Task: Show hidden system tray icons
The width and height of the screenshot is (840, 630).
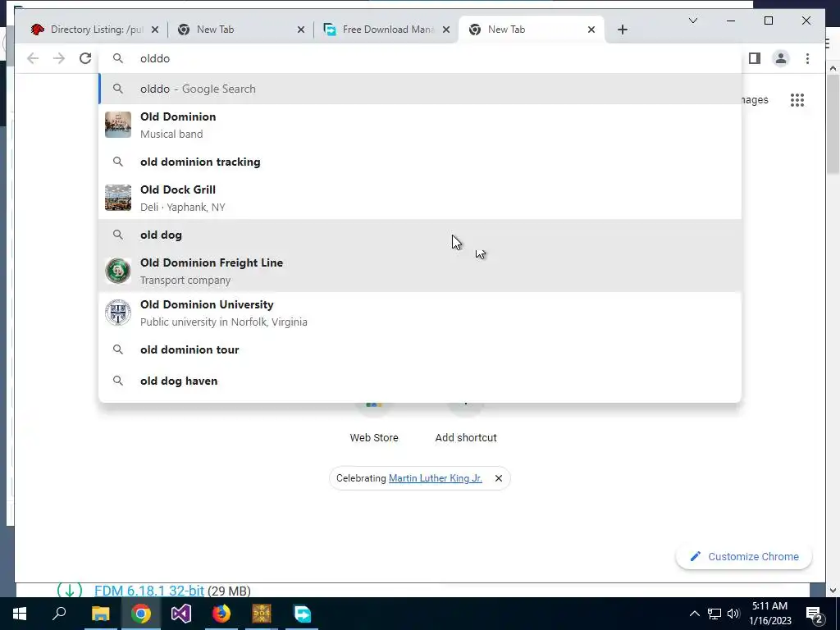Action: point(694,614)
